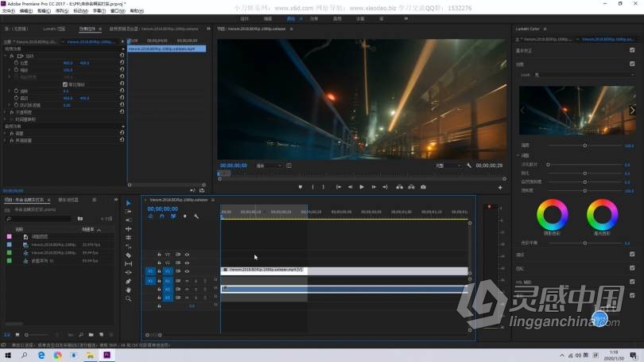Switch to Lumetri 范围 tab
The image size is (644, 362).
(54, 29)
